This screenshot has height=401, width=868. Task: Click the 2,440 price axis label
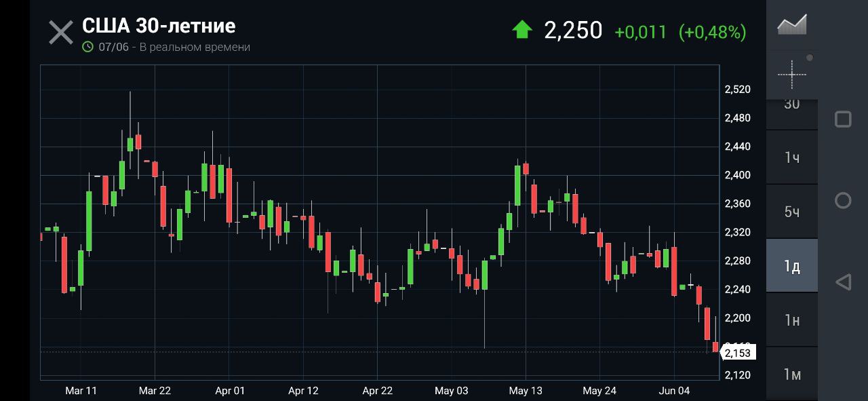pos(738,147)
